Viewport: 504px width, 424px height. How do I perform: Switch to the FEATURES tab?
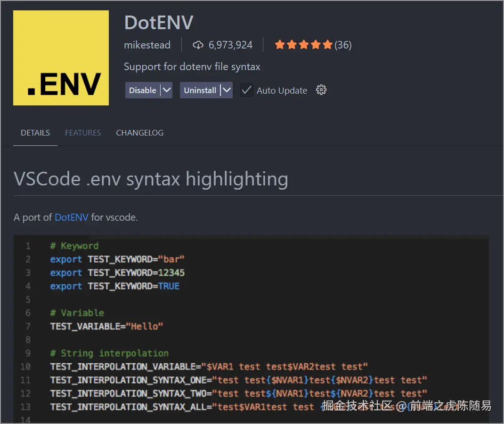point(83,133)
